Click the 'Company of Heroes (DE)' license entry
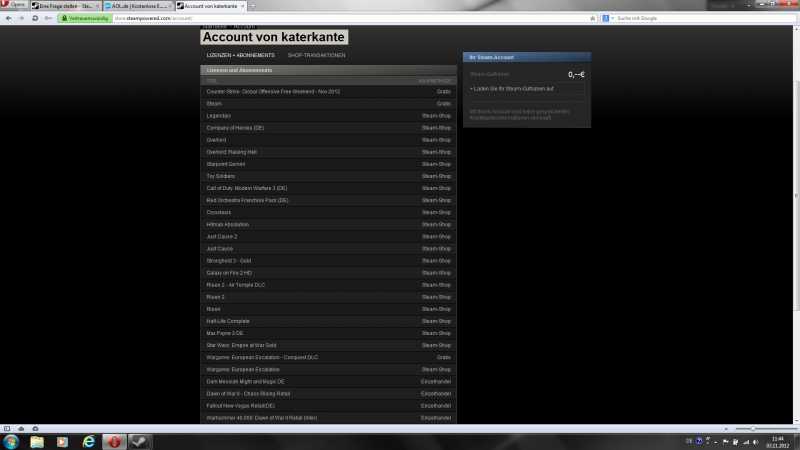800x450 pixels. 329,128
